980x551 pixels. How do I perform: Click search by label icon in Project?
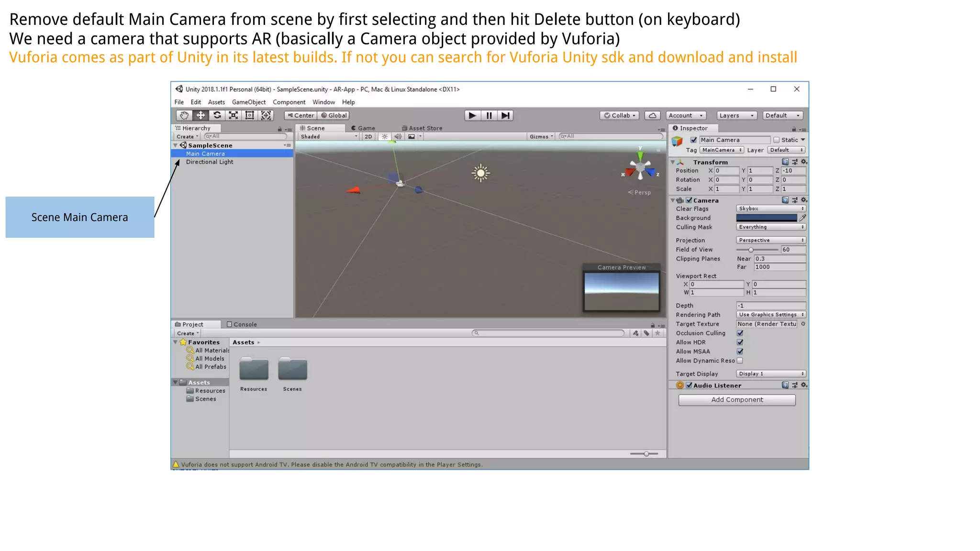[646, 333]
